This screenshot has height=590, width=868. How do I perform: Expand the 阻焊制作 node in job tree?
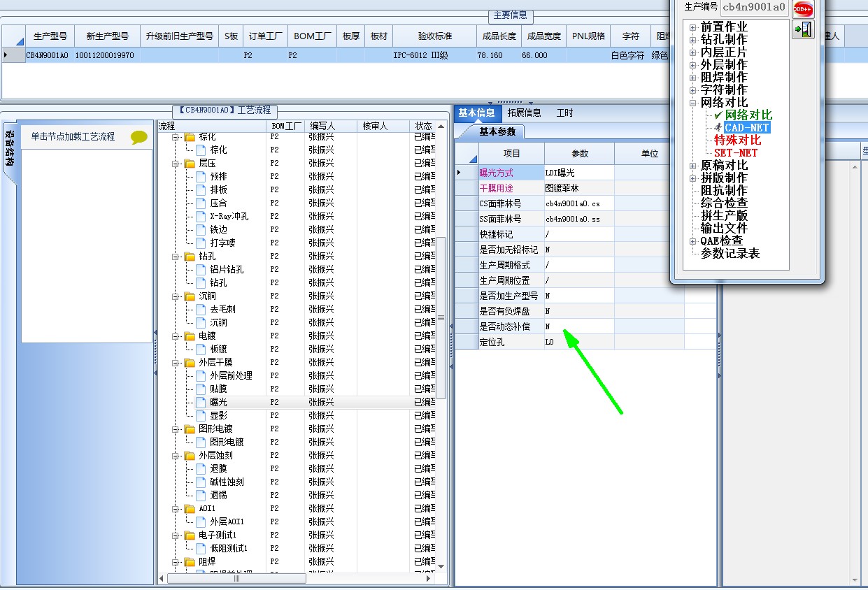tap(693, 78)
